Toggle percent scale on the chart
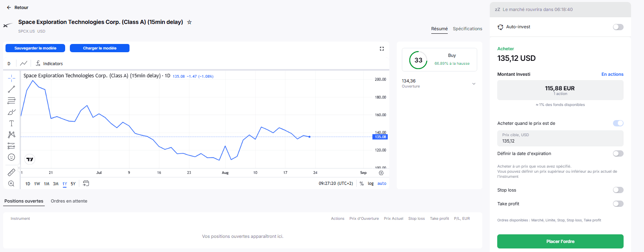The image size is (644, 252). click(361, 183)
